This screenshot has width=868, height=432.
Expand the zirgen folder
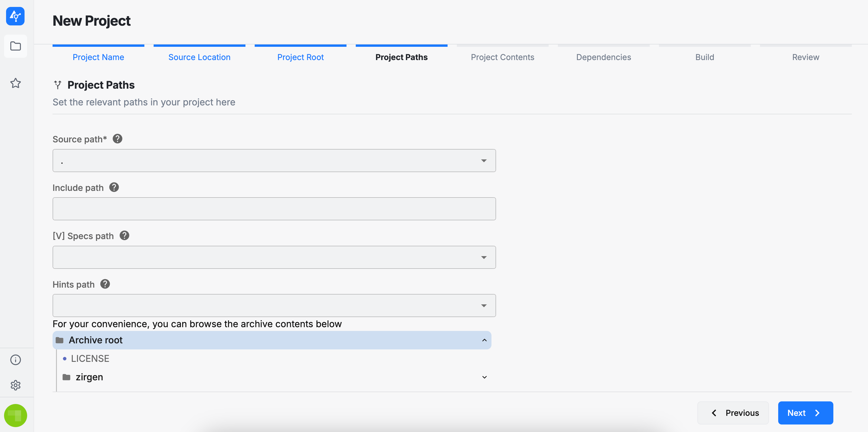(484, 377)
